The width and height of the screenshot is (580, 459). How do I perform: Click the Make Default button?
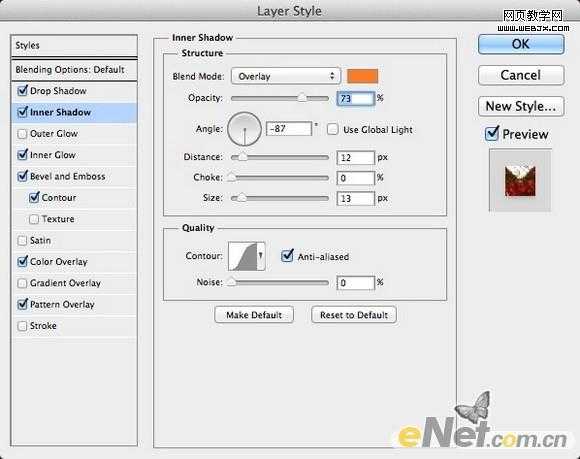tap(254, 315)
